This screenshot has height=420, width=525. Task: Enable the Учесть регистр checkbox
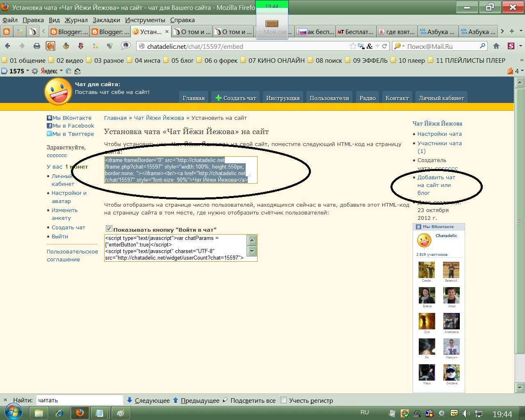(x=283, y=400)
